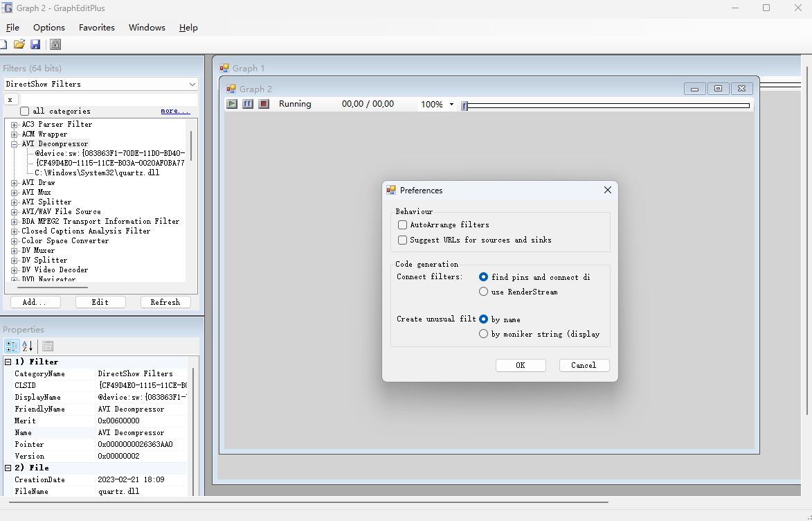Click the Graph 2 seek slider thumb
This screenshot has height=521, width=812.
[x=464, y=106]
